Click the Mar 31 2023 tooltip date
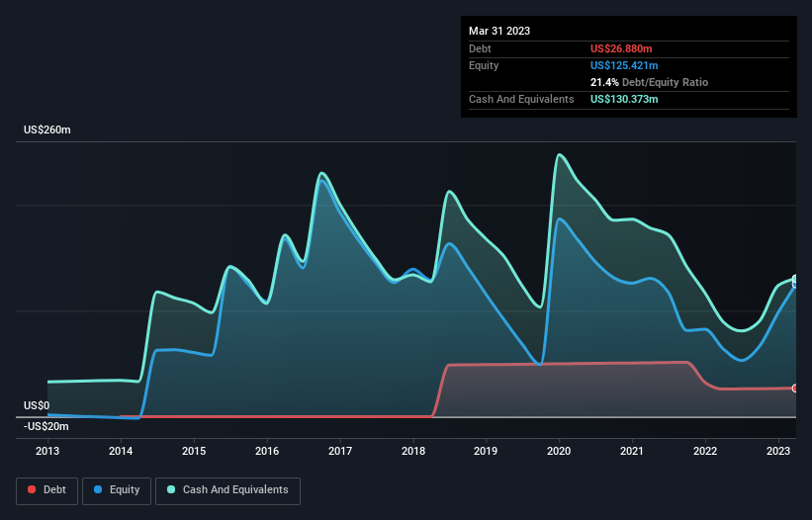Screen dimensions: 812x520 [499, 31]
